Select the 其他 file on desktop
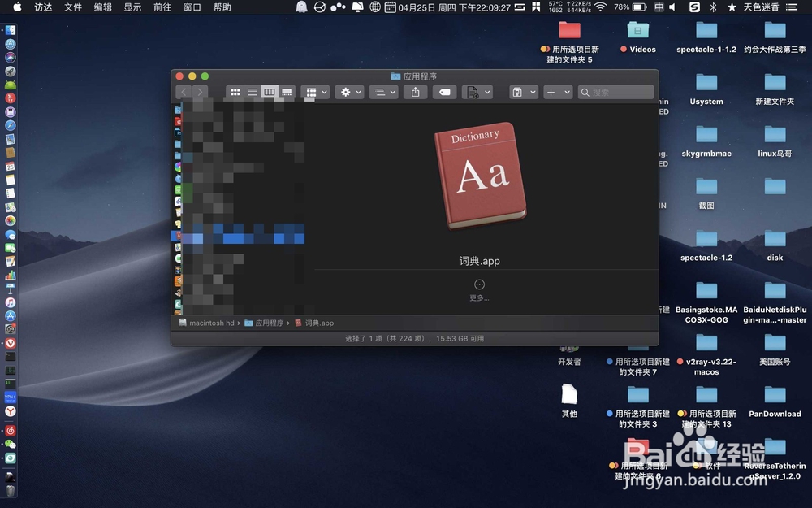The height and width of the screenshot is (508, 812). tap(569, 400)
